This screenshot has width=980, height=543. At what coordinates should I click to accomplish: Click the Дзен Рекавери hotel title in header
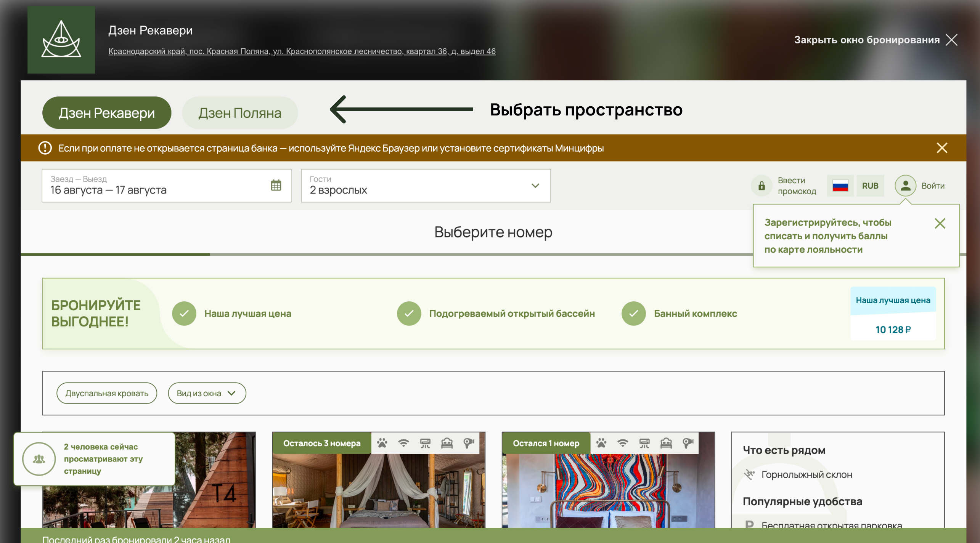tap(150, 30)
